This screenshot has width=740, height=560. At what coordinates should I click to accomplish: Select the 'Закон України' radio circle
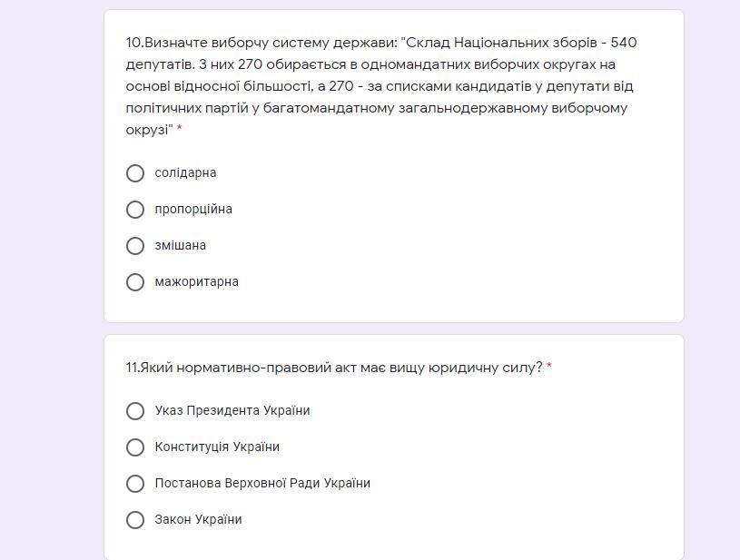point(135,520)
